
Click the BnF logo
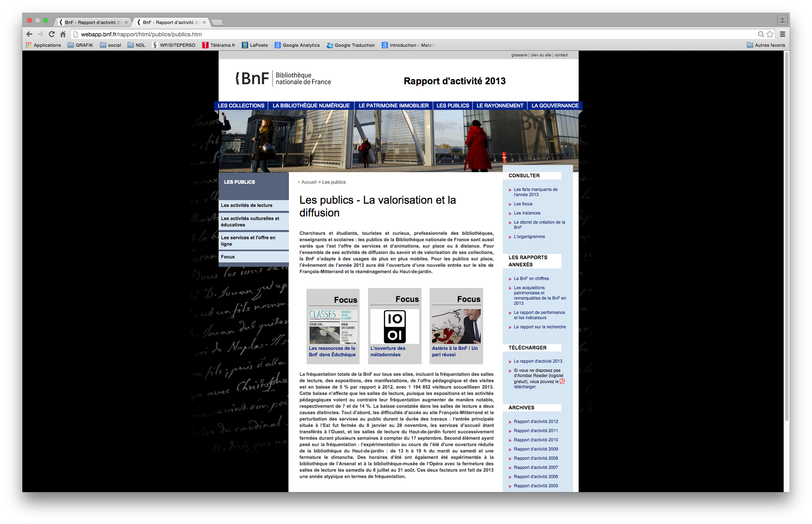[252, 78]
